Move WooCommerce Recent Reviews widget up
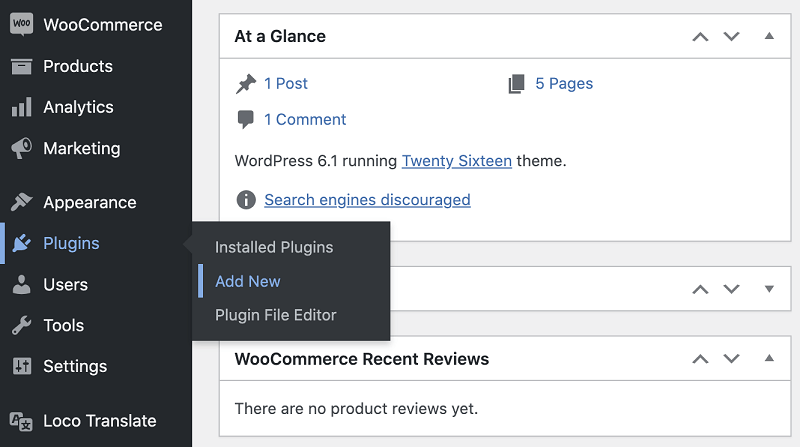The width and height of the screenshot is (800, 447). [x=700, y=358]
